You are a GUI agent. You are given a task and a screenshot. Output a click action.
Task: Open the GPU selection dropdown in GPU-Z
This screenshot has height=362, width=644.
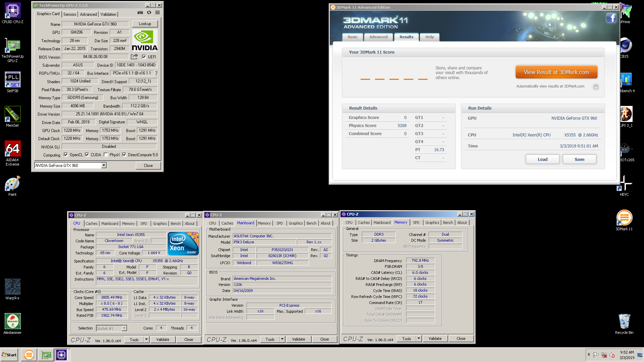(x=104, y=165)
